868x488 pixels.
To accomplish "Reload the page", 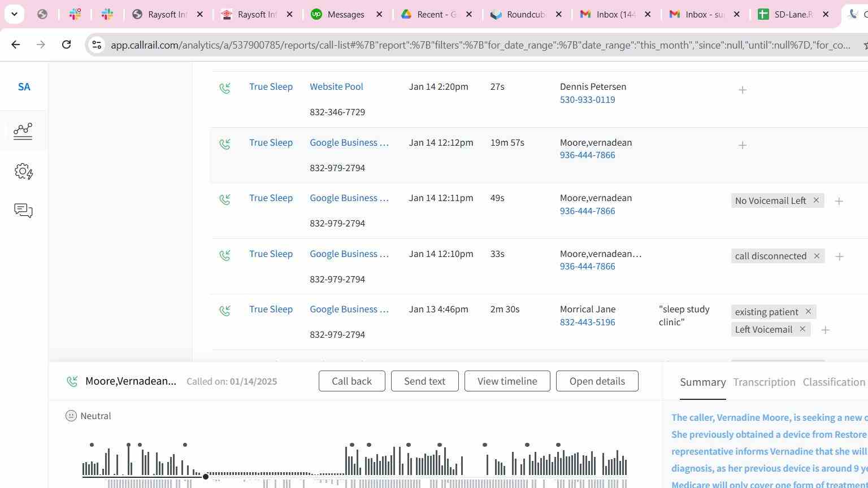I will coord(66,45).
